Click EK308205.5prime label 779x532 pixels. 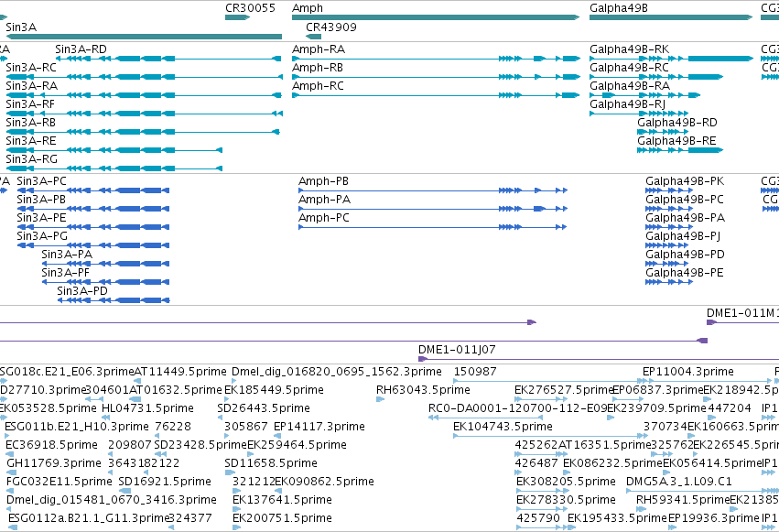566,483
